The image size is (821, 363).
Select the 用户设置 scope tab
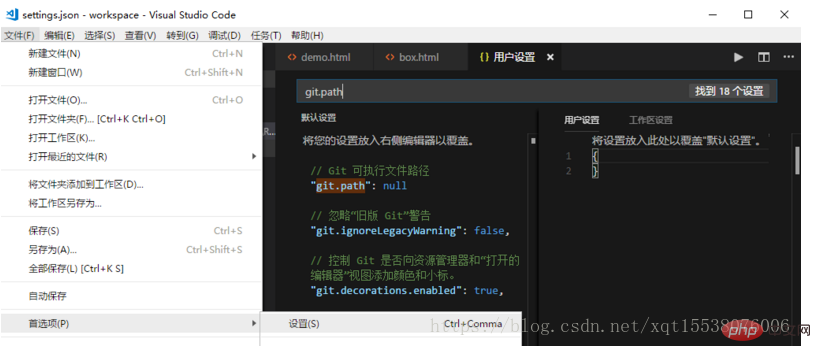tap(581, 120)
